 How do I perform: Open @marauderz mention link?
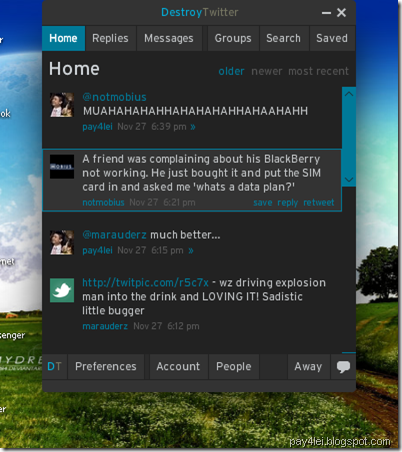(114, 235)
